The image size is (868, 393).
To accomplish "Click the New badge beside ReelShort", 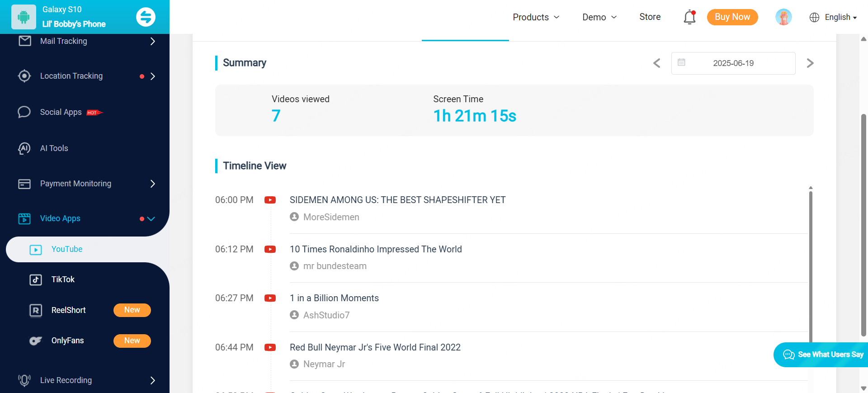I will coord(132,310).
